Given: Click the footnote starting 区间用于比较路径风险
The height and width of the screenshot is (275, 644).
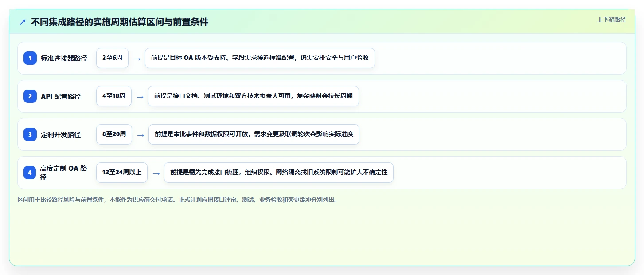Looking at the screenshot, I should [x=178, y=200].
